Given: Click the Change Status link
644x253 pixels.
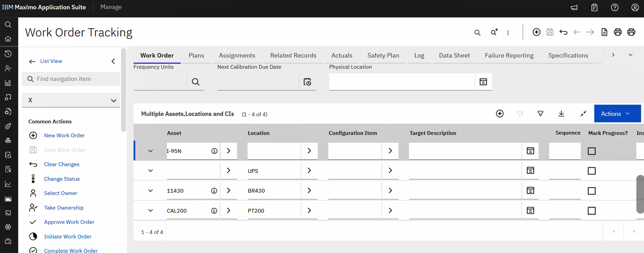Looking at the screenshot, I should point(62,179).
